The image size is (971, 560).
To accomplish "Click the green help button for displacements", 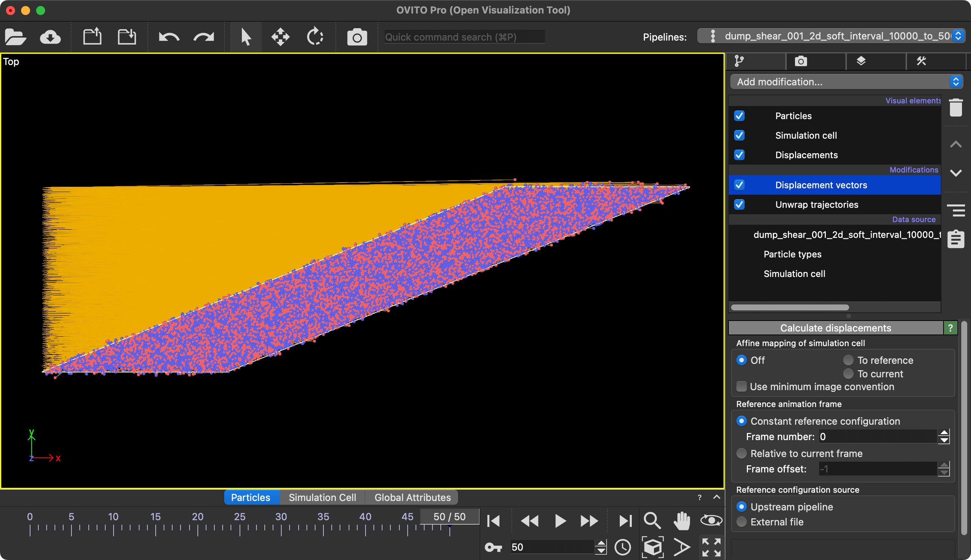I will click(x=950, y=328).
